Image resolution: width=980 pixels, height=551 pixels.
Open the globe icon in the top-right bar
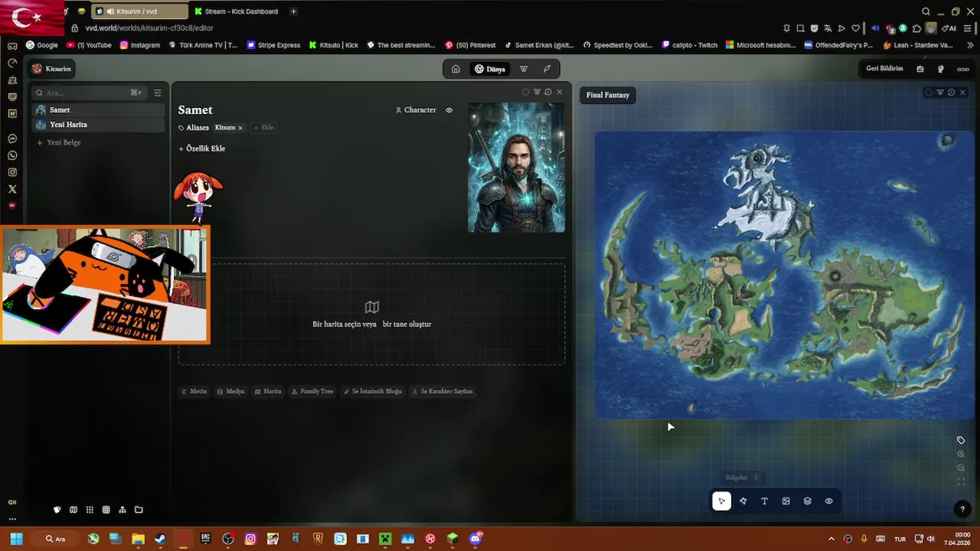(941, 69)
